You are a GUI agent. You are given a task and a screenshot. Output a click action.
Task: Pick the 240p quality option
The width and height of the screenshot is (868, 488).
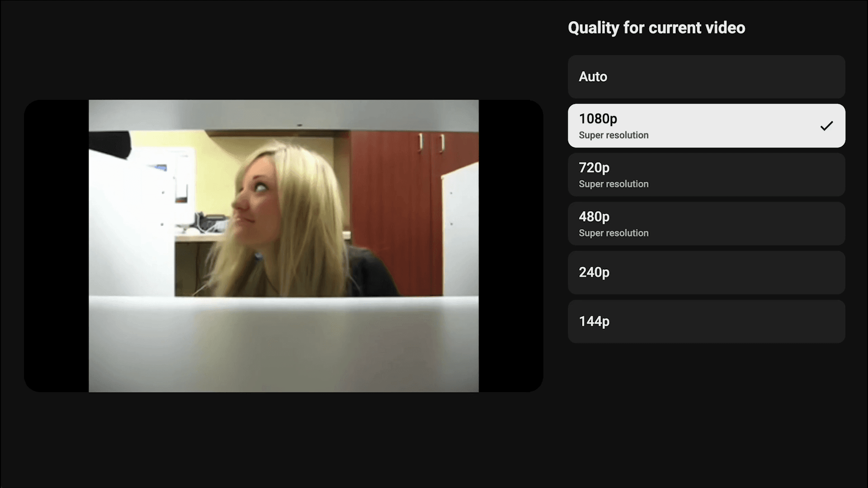[706, 273]
